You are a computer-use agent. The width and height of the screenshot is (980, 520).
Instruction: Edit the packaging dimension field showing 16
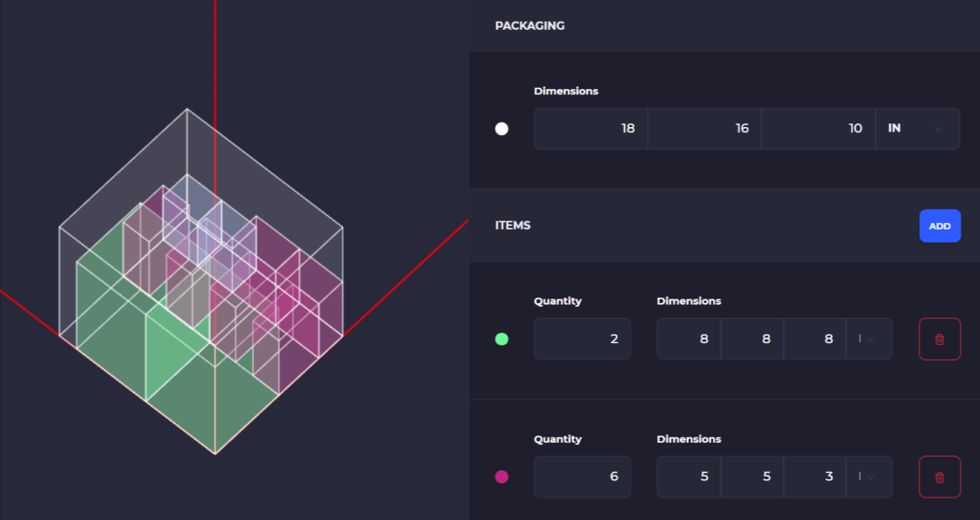point(704,129)
